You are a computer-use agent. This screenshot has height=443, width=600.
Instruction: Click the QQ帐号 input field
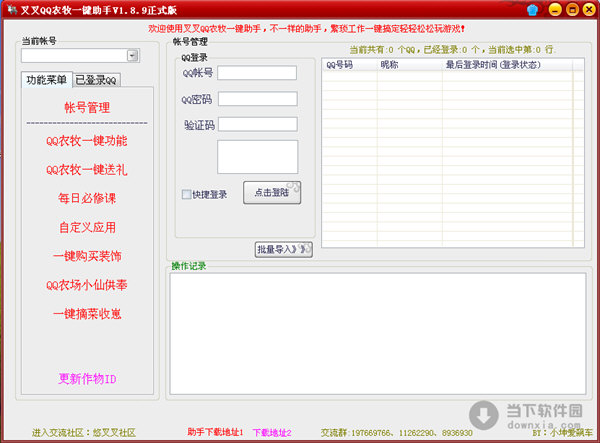click(257, 73)
